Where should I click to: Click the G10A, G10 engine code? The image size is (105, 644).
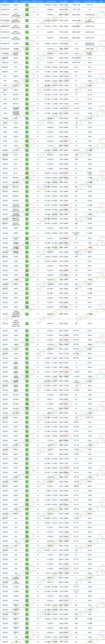(90, 417)
